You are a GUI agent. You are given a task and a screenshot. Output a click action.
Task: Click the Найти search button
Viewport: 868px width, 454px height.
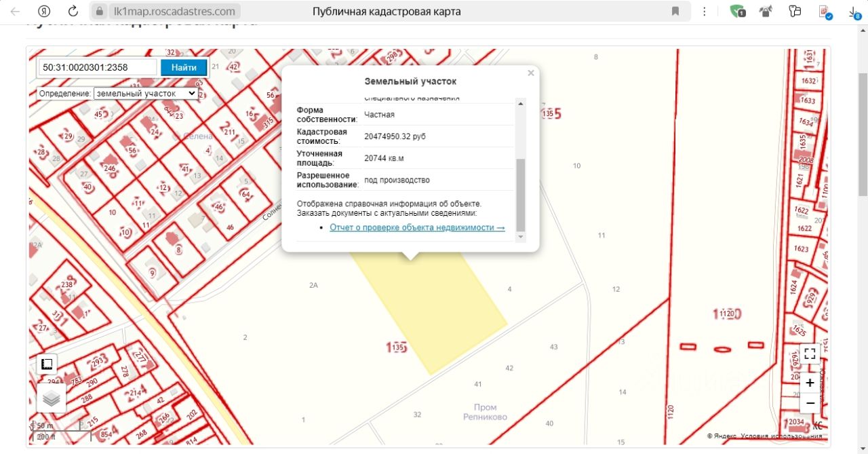pos(184,67)
